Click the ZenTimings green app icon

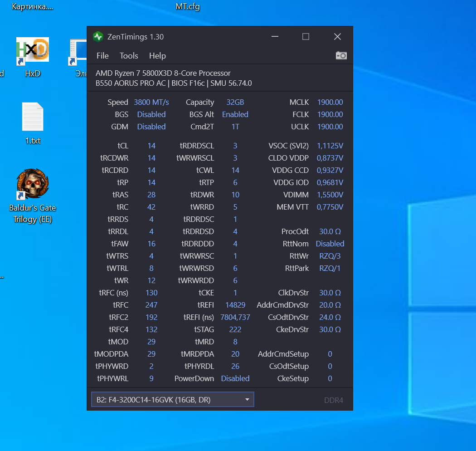(98, 37)
